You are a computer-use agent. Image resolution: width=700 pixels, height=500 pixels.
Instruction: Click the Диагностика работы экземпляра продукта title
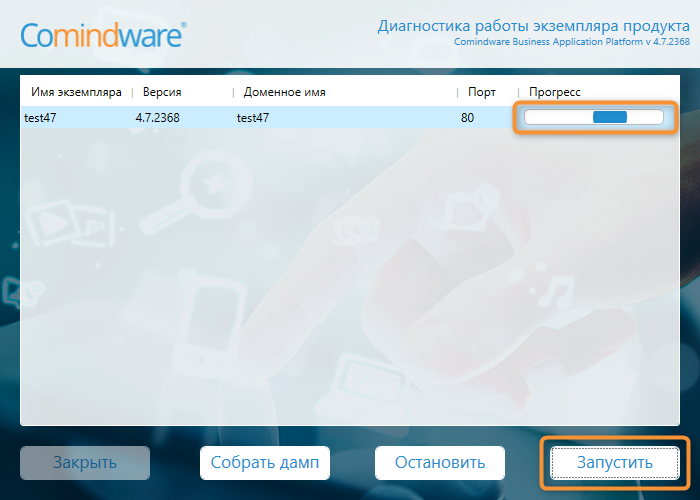click(533, 26)
